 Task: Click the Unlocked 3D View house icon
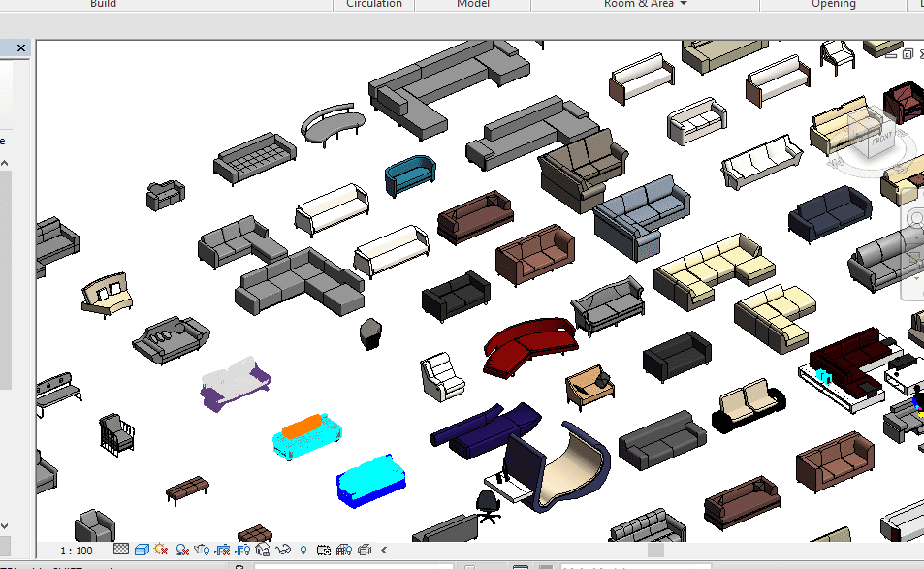coord(263,551)
